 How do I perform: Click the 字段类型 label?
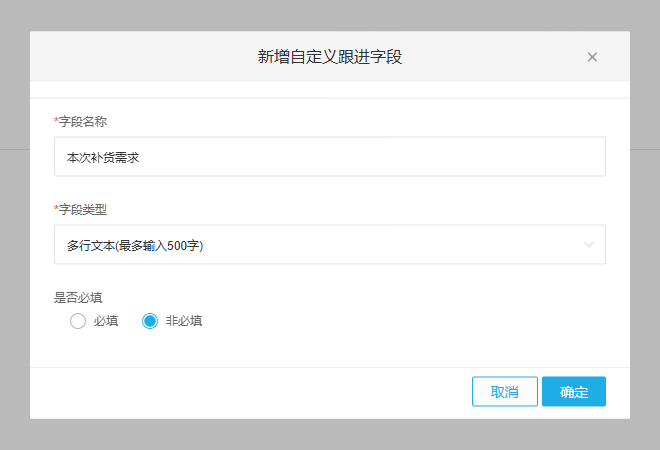[80, 209]
